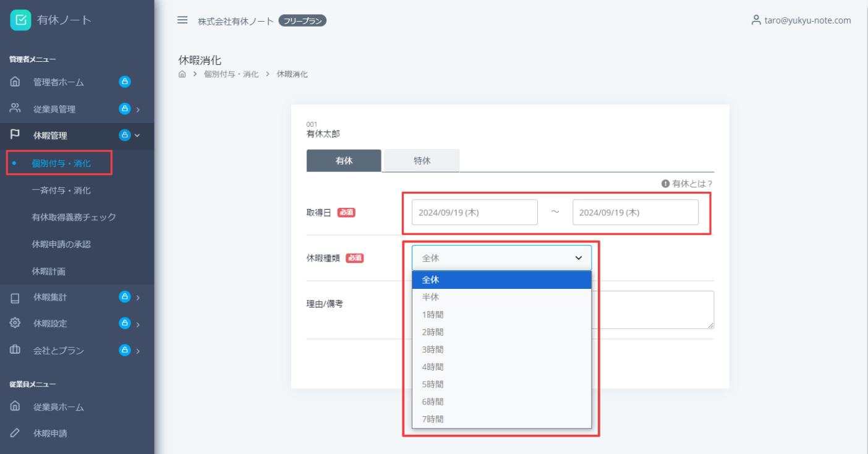Click the home breadcrumb icon

(x=182, y=74)
